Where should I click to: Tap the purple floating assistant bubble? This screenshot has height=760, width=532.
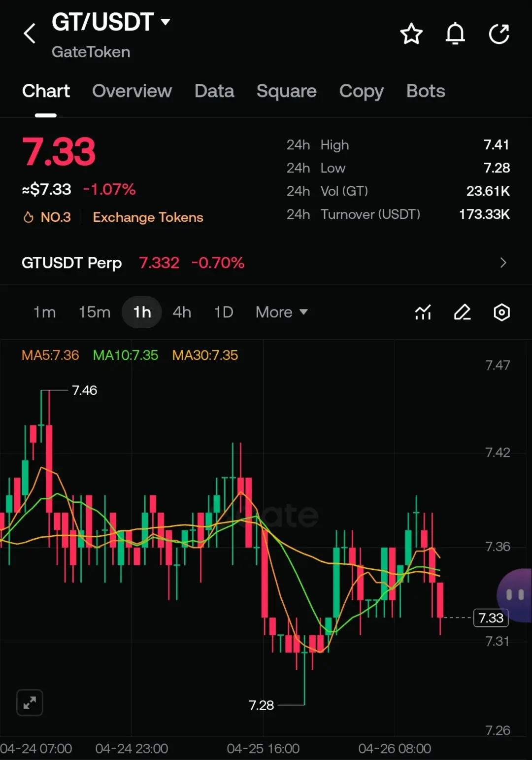click(515, 595)
